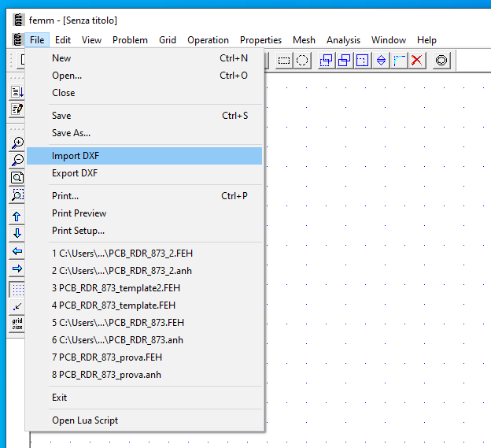Open recent file PCB_RDR_873_template.FEH
The height and width of the screenshot is (448, 491).
point(144,305)
